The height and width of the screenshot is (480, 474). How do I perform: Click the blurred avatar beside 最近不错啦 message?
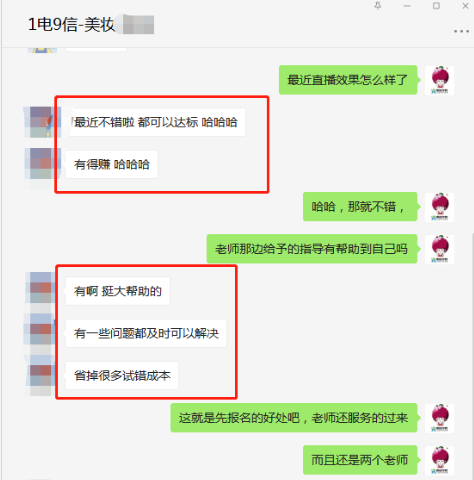(42, 122)
